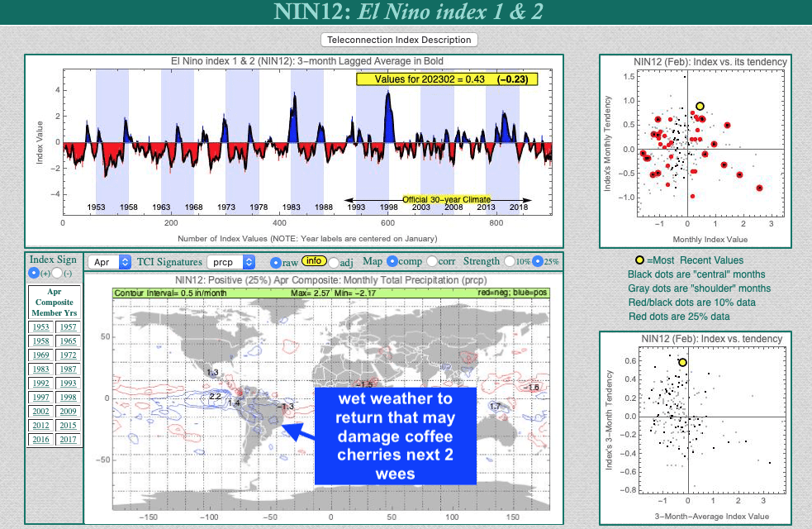Open the 1983 composite member year link
Image resolution: width=812 pixels, height=529 pixels.
click(x=40, y=369)
